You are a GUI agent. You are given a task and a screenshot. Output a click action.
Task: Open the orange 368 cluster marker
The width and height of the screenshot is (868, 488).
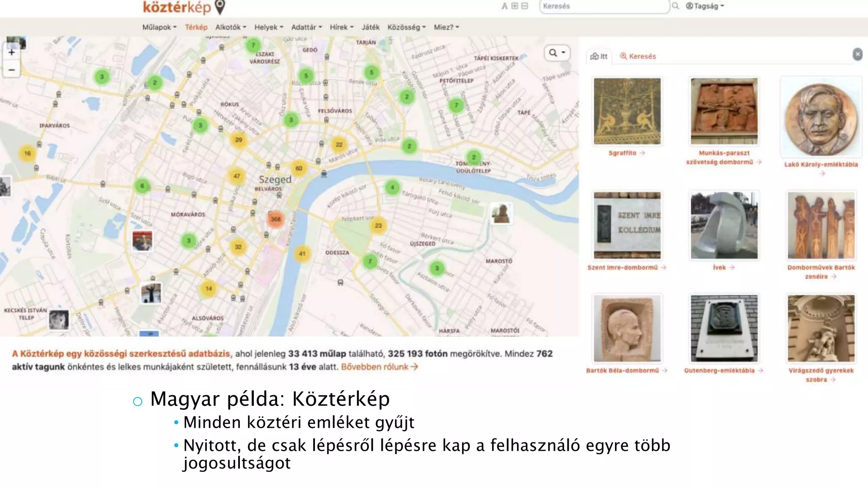point(275,219)
